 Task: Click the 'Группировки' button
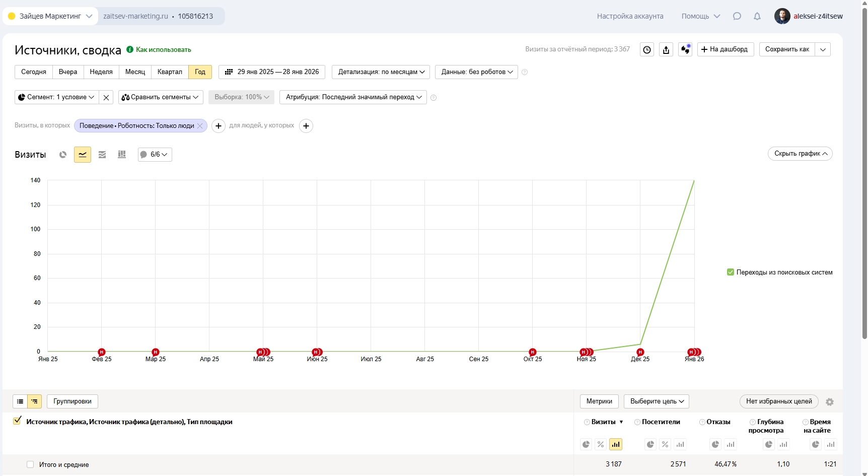tap(73, 401)
